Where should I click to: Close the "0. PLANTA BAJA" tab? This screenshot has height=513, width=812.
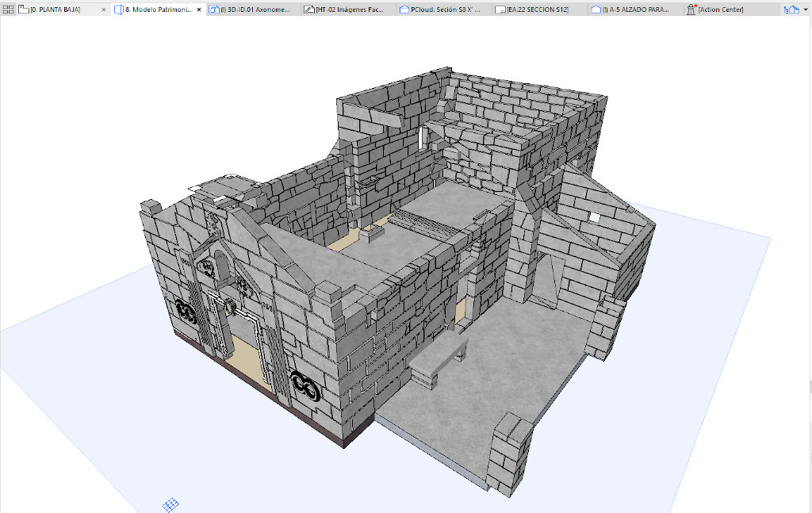pyautogui.click(x=104, y=10)
